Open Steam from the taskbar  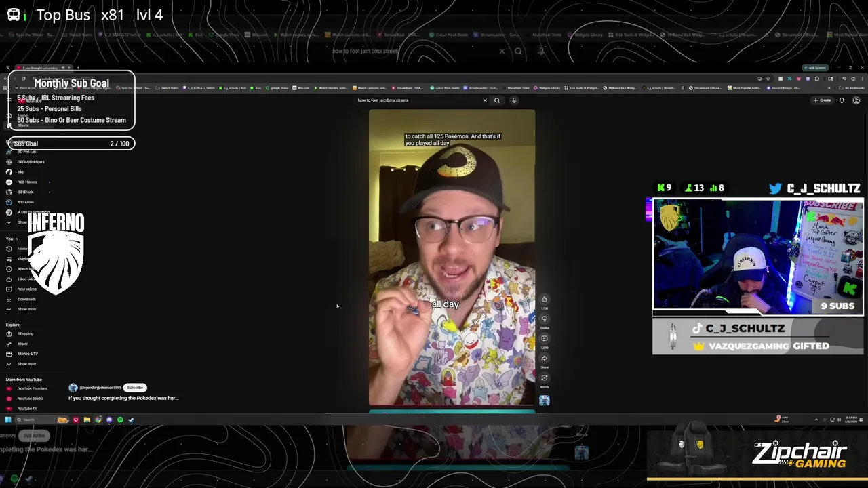tap(131, 420)
